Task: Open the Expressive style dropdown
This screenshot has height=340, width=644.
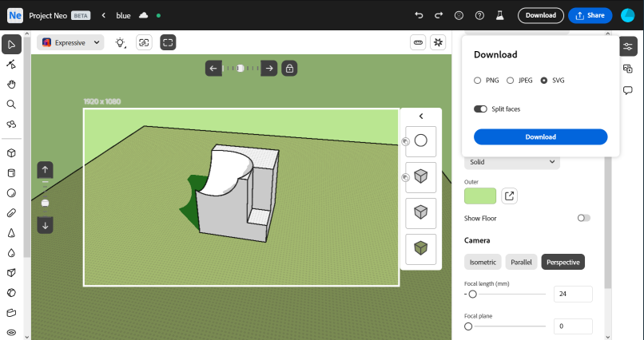Action: [71, 42]
